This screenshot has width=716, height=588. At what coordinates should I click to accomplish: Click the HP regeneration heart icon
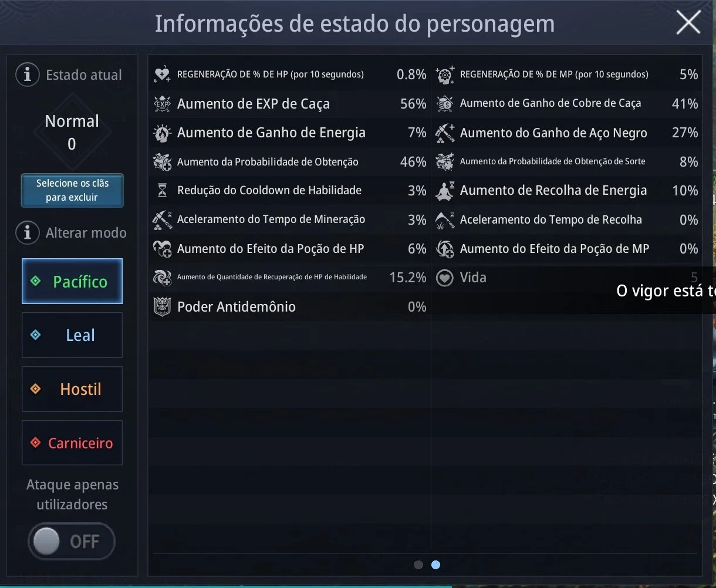[162, 75]
